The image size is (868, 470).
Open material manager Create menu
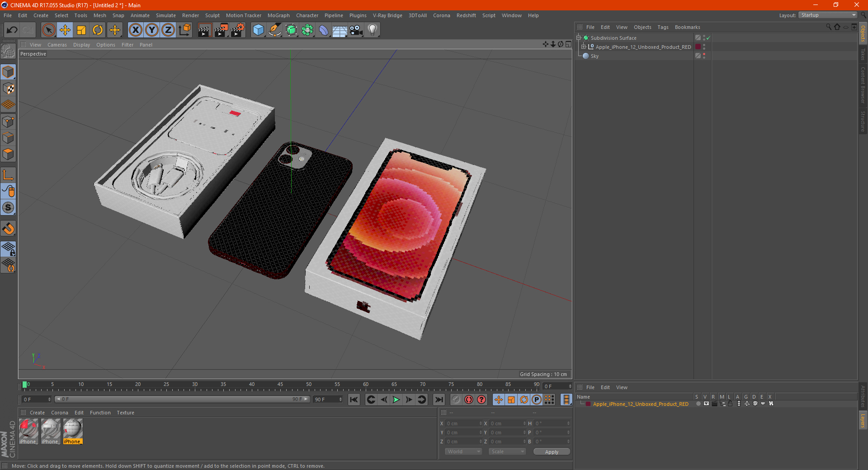37,413
